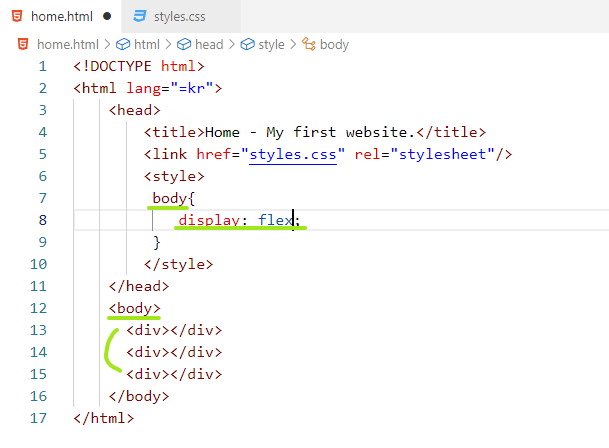This screenshot has height=448, width=609.
Task: Click the chevron after home.html breadcrumb
Action: (x=107, y=44)
